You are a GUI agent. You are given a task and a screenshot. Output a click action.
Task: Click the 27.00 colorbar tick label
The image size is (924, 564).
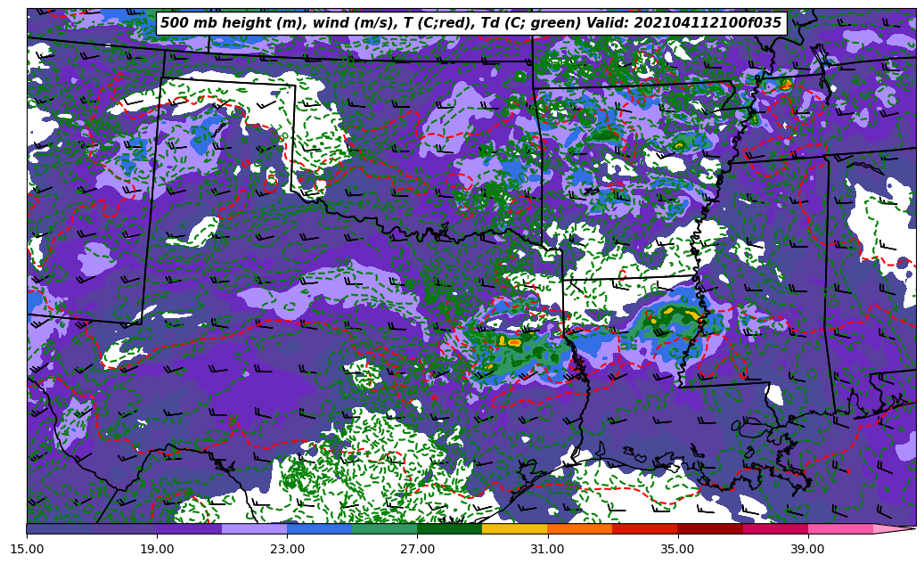point(417,549)
